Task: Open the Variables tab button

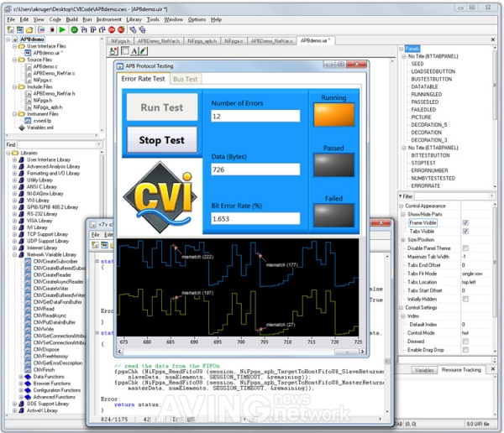Action: click(x=424, y=370)
